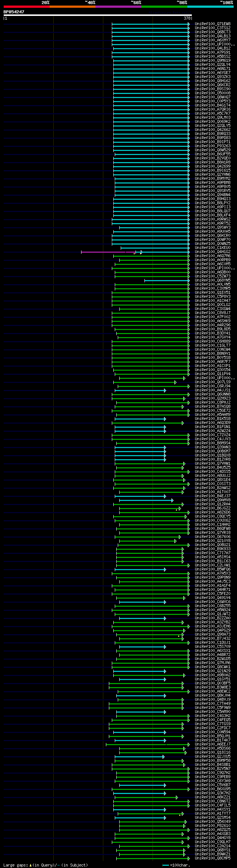Click the UniRef100_Q39AN3 label
The image size is (237, 868).
[x=213, y=447]
